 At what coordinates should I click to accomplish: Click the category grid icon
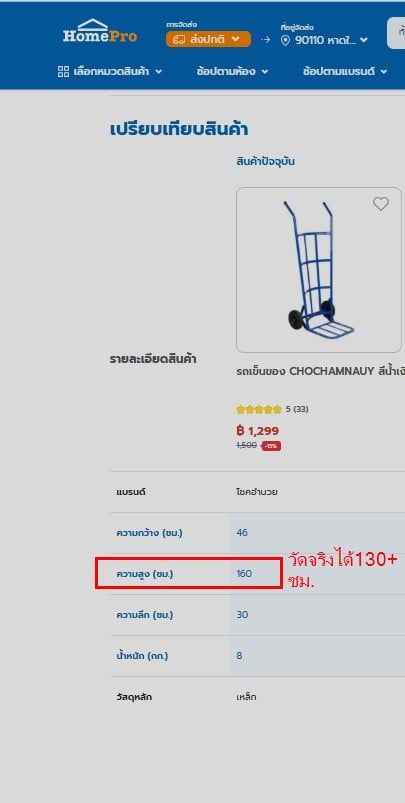63,71
